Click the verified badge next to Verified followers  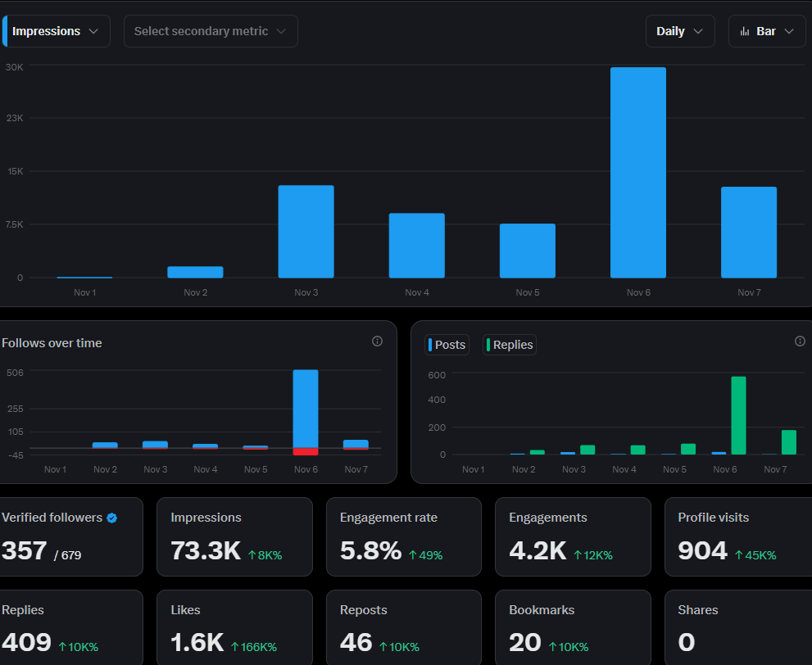click(x=112, y=518)
